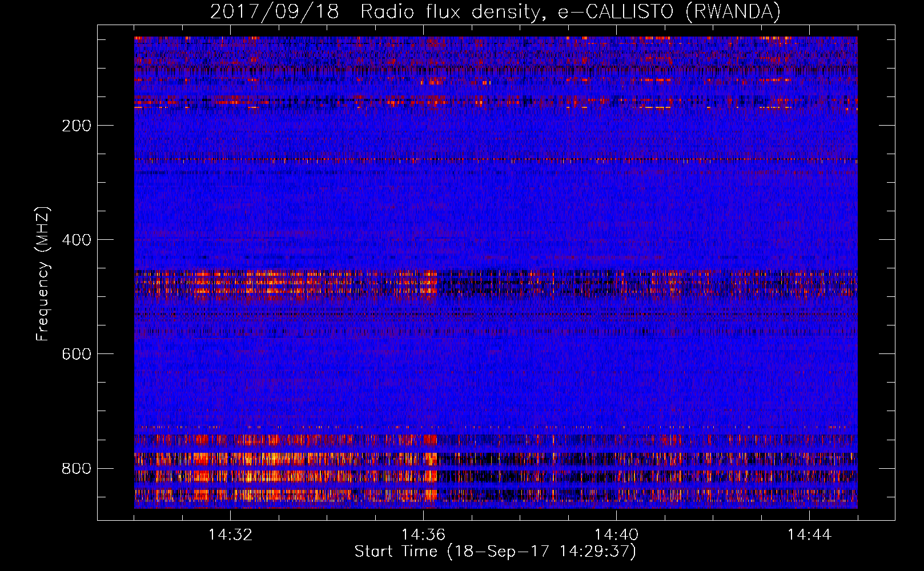Click the 14:40 time axis label

(x=616, y=535)
